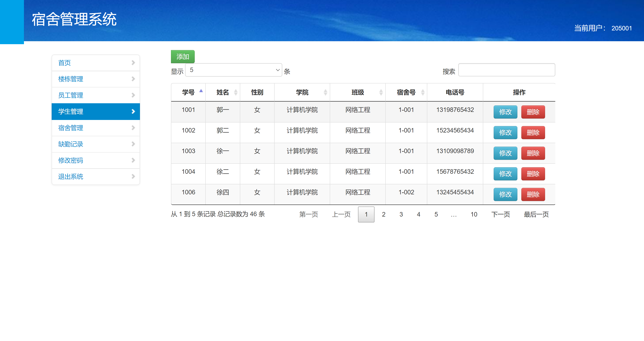Click the white arrow on 学生管理
The height and width of the screenshot is (341, 644).
(133, 112)
